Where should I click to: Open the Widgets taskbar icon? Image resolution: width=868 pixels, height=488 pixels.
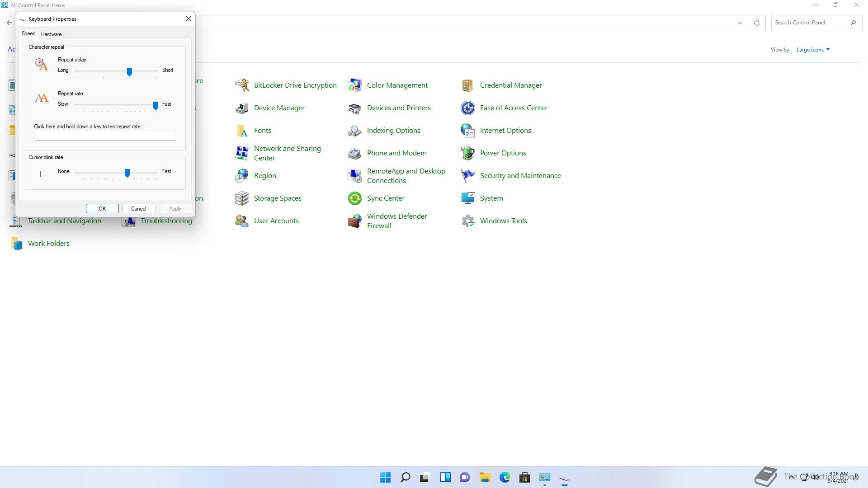(x=445, y=477)
